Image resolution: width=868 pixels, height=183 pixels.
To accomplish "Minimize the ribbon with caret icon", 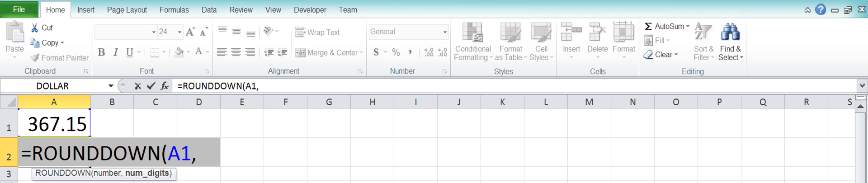I will click(x=807, y=10).
